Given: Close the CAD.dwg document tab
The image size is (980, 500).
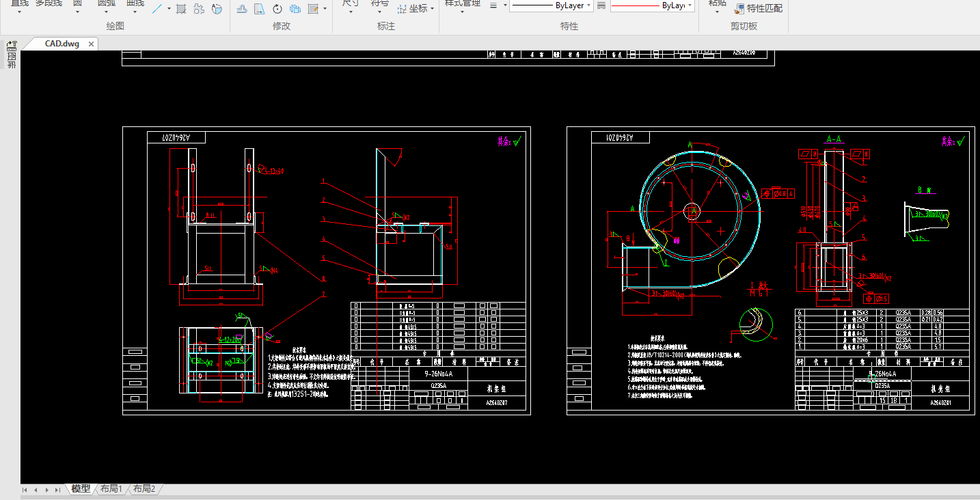Looking at the screenshot, I should [x=91, y=44].
